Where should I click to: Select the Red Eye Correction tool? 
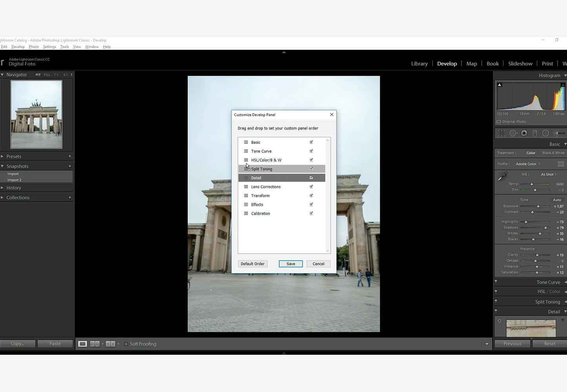tap(524, 133)
